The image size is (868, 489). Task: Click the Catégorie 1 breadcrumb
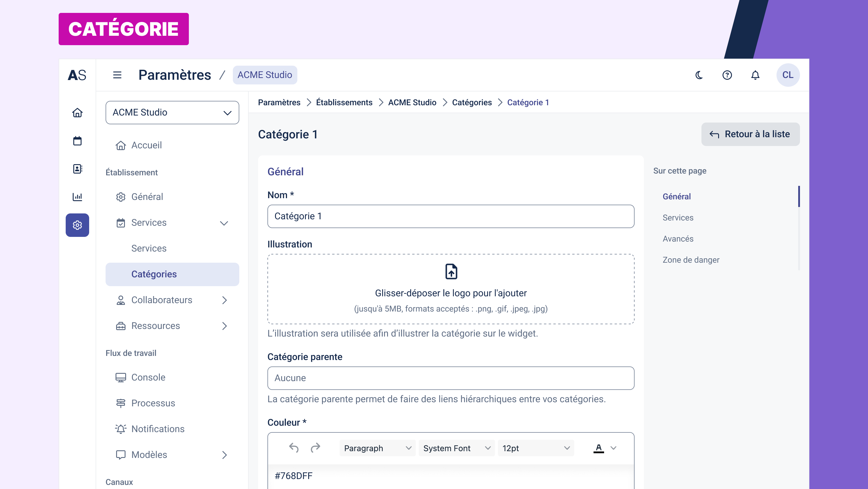pos(528,102)
